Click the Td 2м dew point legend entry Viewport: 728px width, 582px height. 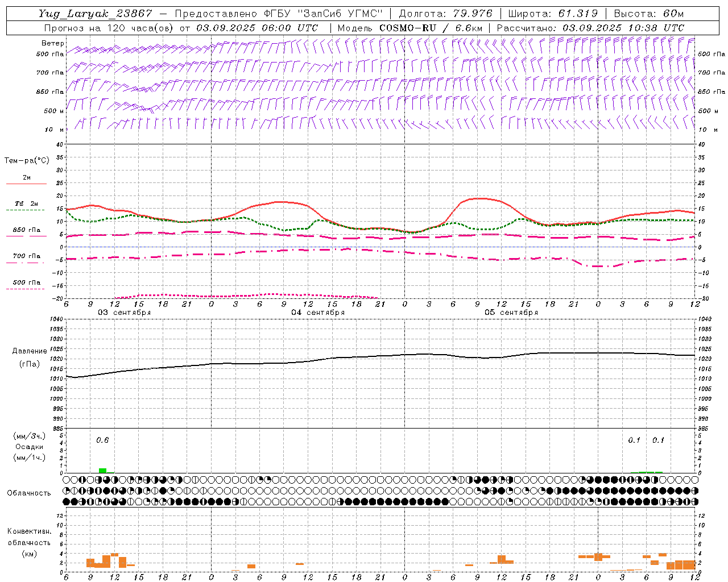click(x=26, y=203)
